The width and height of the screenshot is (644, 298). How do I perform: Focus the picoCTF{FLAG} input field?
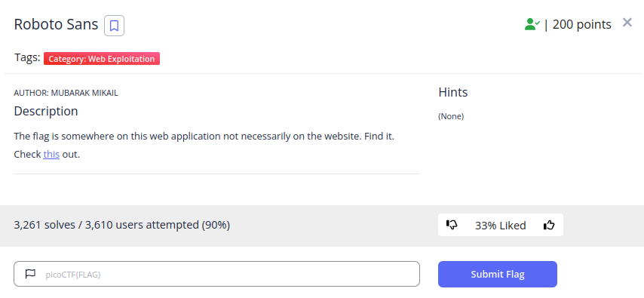coord(217,274)
